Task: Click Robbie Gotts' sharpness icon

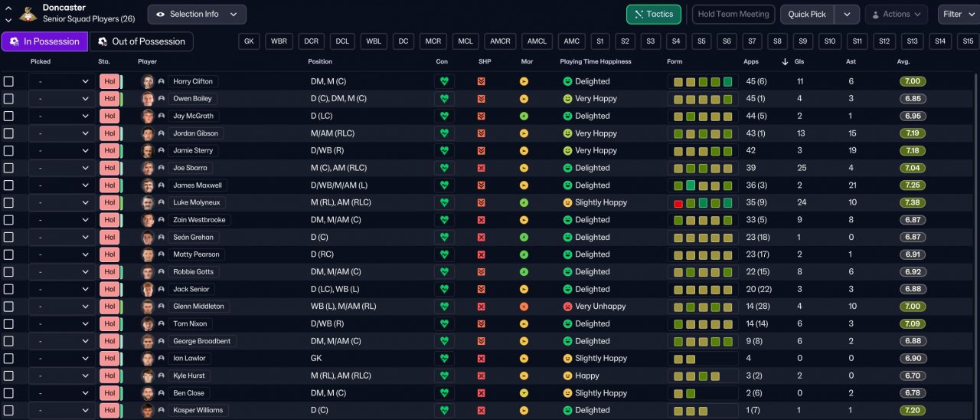Action: 482,272
